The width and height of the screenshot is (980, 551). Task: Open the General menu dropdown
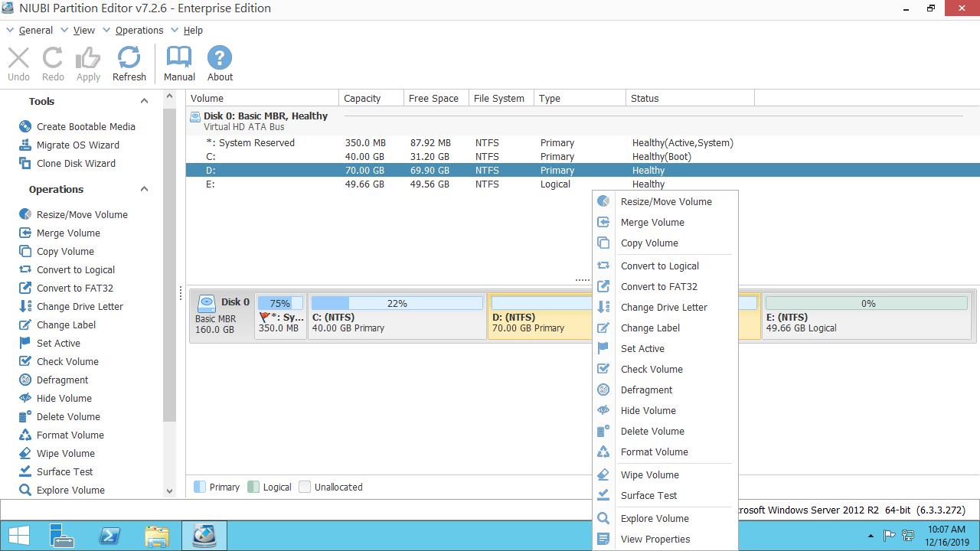click(35, 31)
